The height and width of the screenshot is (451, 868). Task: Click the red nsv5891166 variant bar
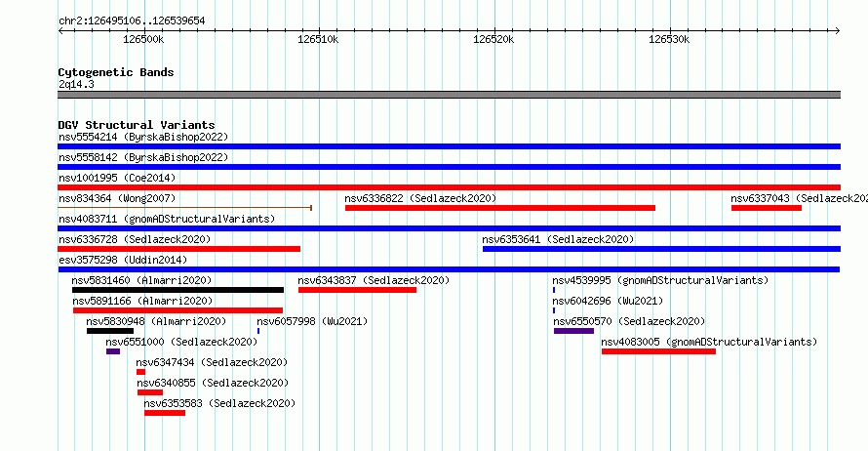[178, 310]
